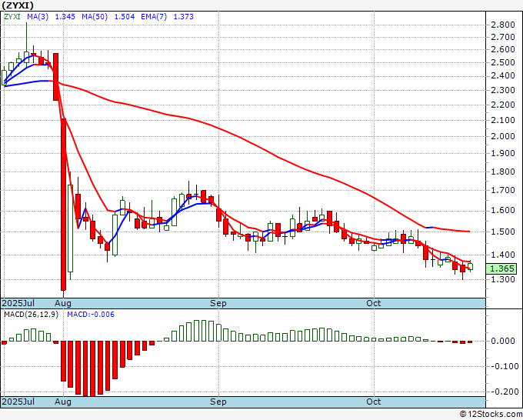The width and height of the screenshot is (523, 420).
Task: Click the 12Stocks.com copyright link
Action: pos(491,415)
